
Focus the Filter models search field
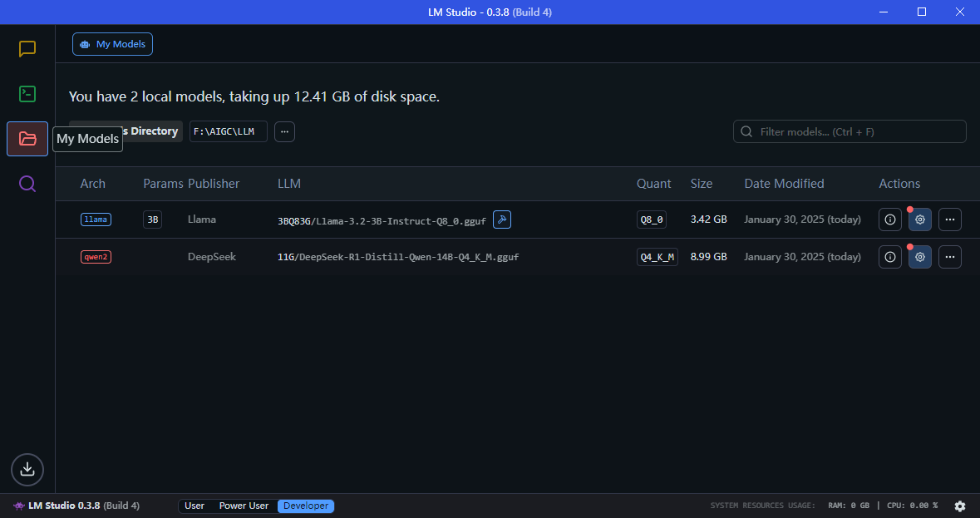tap(849, 131)
